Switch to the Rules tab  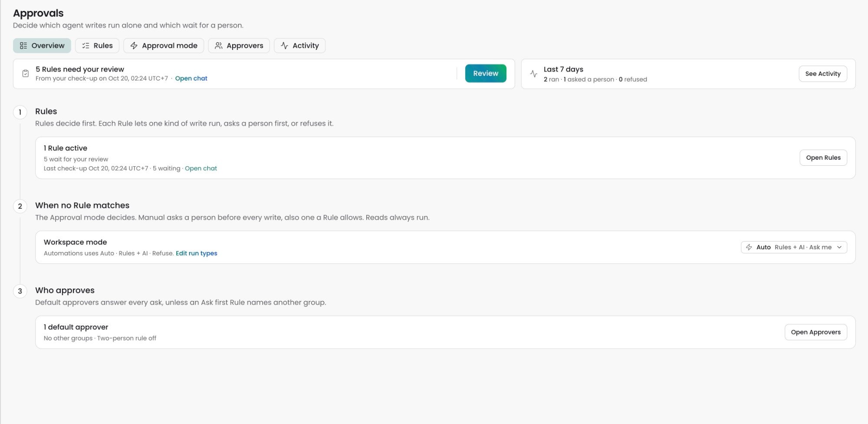97,46
